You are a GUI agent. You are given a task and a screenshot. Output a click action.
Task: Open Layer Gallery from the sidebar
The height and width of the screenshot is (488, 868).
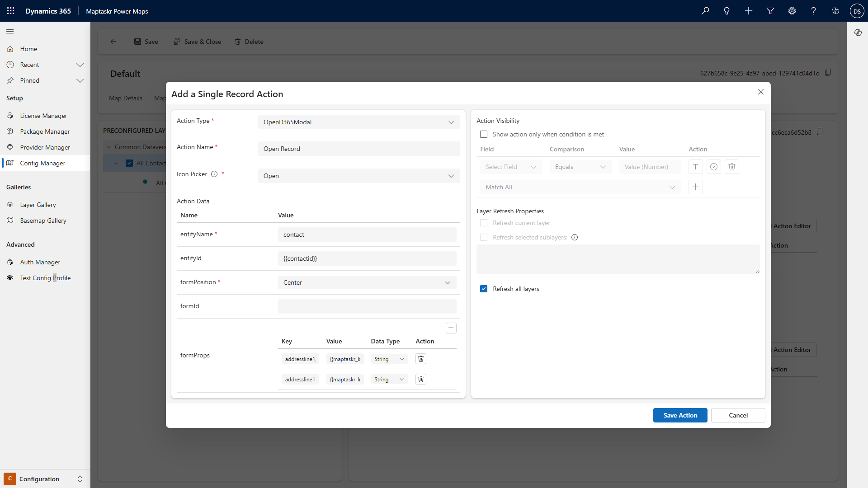38,204
